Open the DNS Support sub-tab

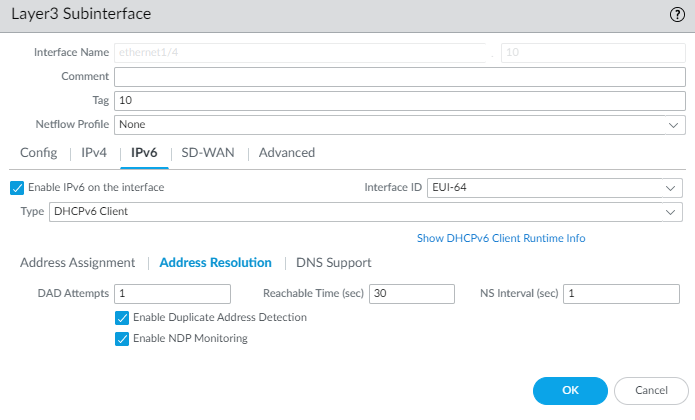click(334, 263)
